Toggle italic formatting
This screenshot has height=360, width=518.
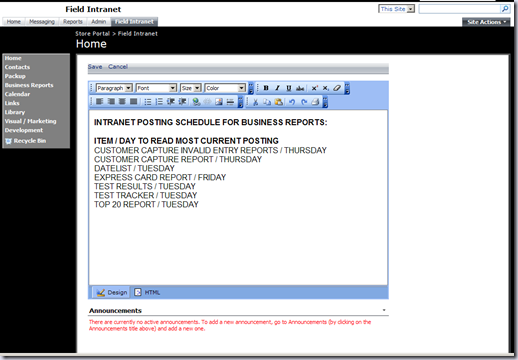tap(277, 88)
